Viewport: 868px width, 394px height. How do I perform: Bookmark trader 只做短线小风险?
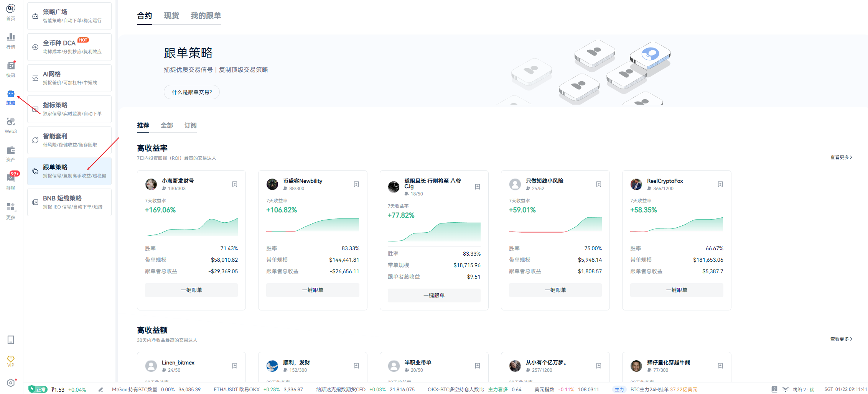coord(599,184)
